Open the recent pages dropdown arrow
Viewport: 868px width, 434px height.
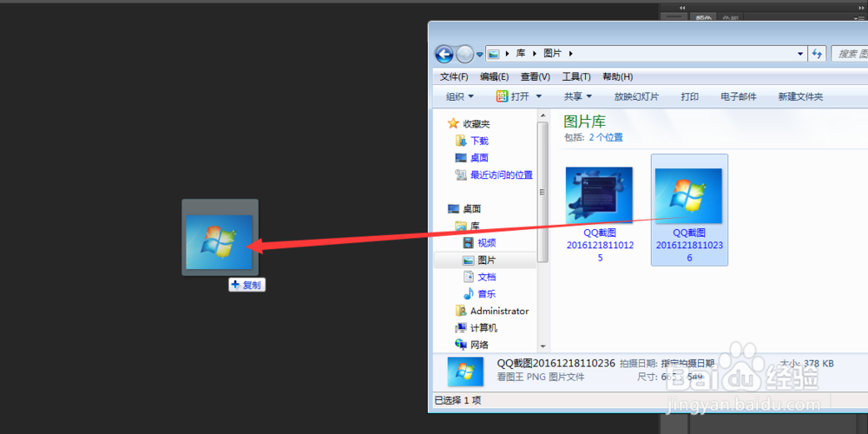point(479,54)
